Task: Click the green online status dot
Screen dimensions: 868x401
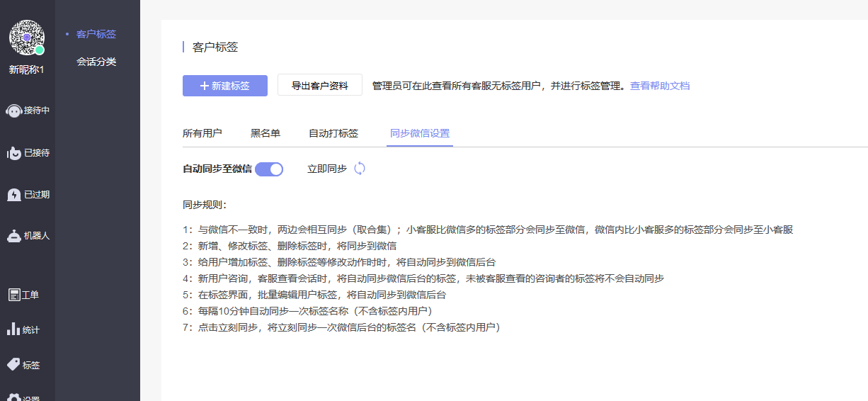Action: click(40, 50)
